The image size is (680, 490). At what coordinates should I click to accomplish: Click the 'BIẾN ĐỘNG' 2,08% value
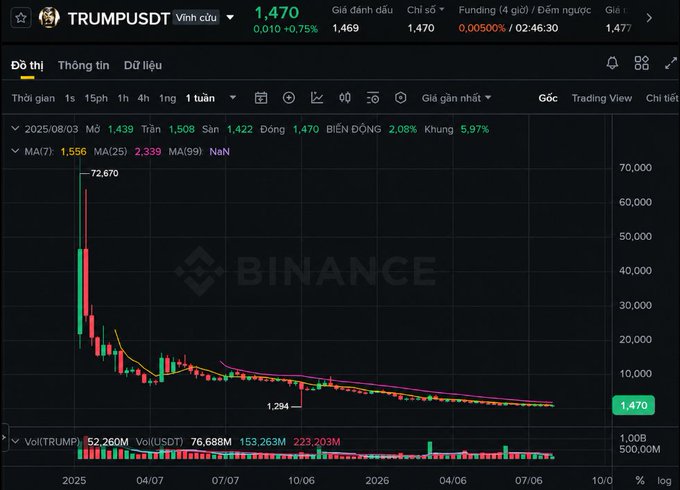tap(402, 129)
